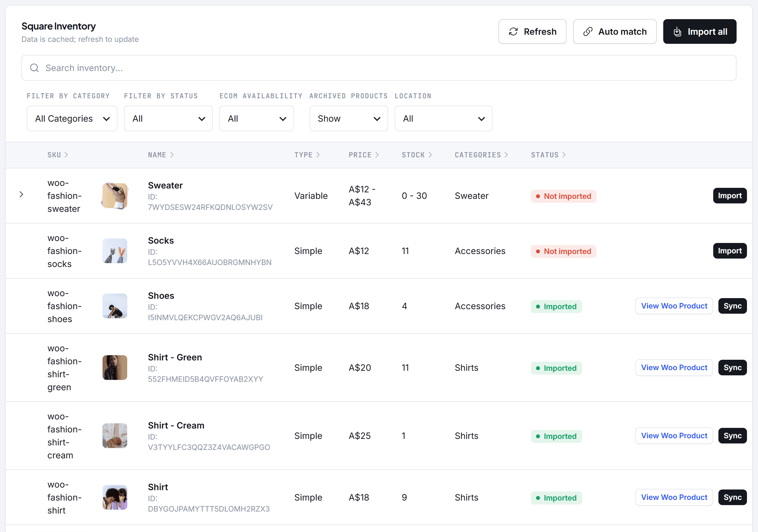Image resolution: width=758 pixels, height=532 pixels.
Task: Click the Variable type cell
Action: (x=311, y=196)
